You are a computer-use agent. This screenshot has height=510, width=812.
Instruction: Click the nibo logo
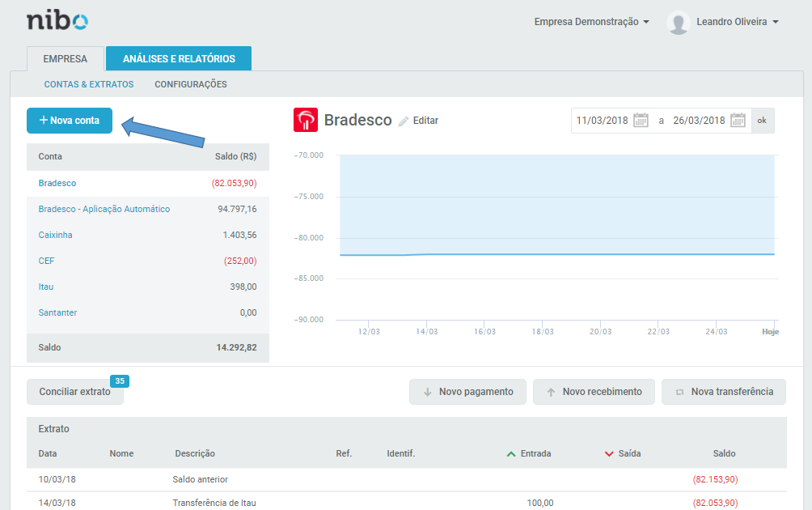click(x=57, y=21)
